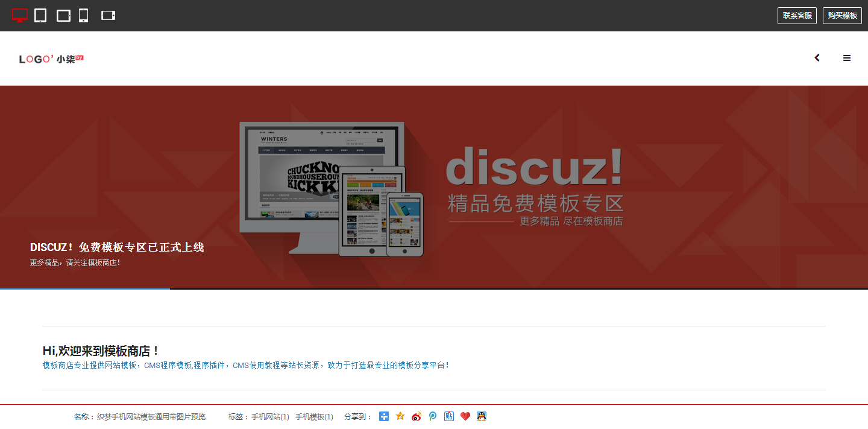Select the portrait tablet preview icon
The height and width of the screenshot is (429, 868).
tap(40, 16)
